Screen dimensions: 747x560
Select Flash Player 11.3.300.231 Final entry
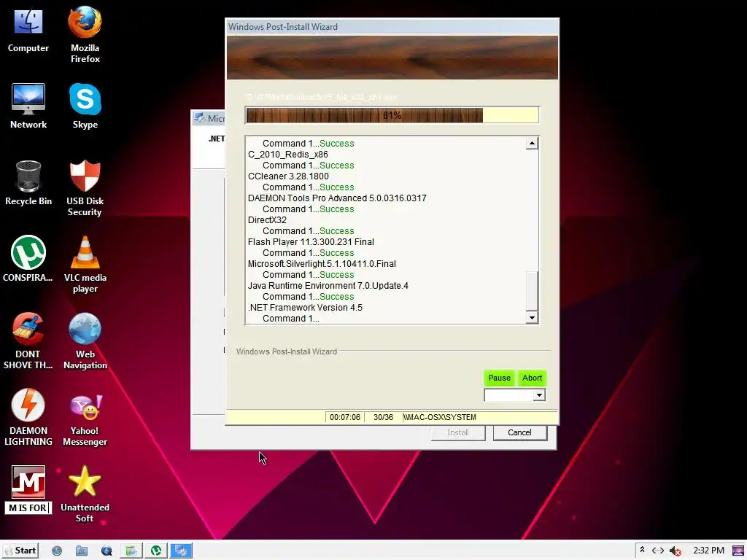point(311,242)
